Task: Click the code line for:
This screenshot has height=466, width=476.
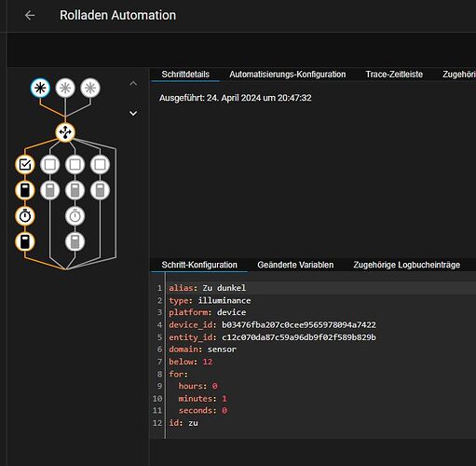Action: click(x=178, y=374)
